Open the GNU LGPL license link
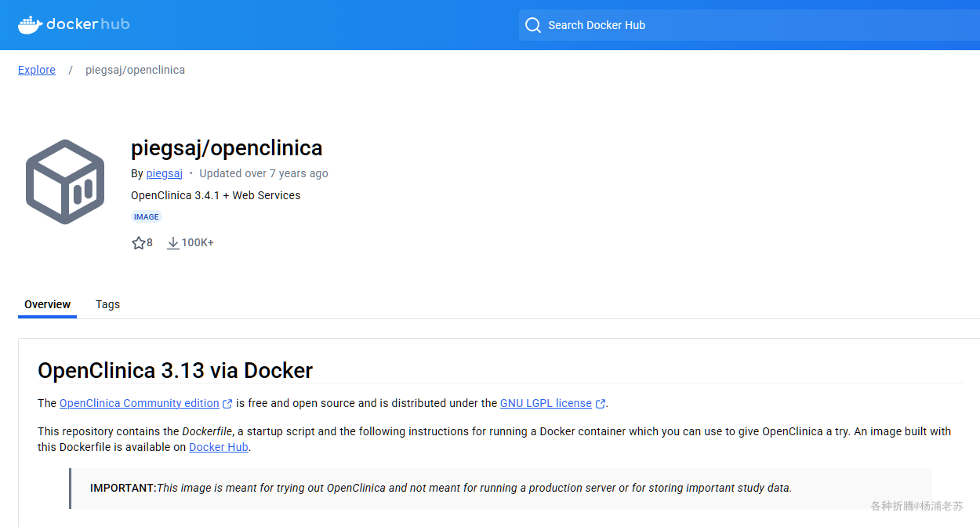This screenshot has width=980, height=527. 546,403
